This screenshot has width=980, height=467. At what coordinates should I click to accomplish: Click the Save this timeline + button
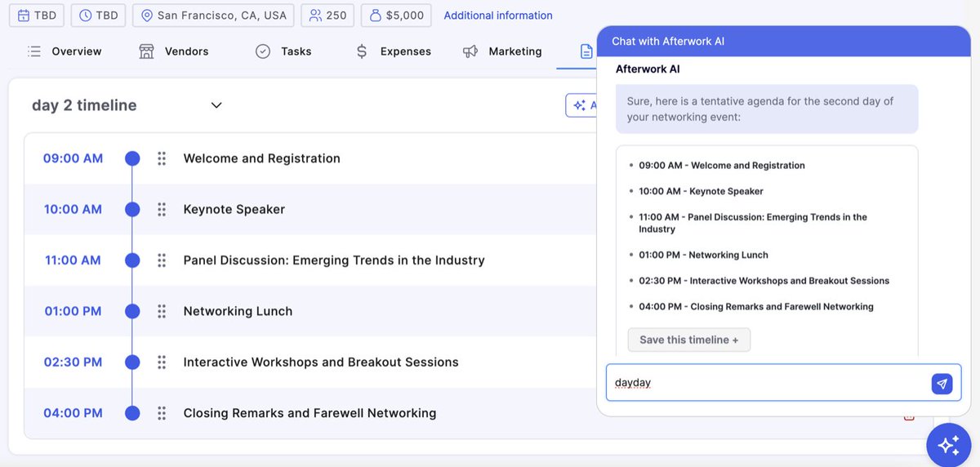(688, 340)
